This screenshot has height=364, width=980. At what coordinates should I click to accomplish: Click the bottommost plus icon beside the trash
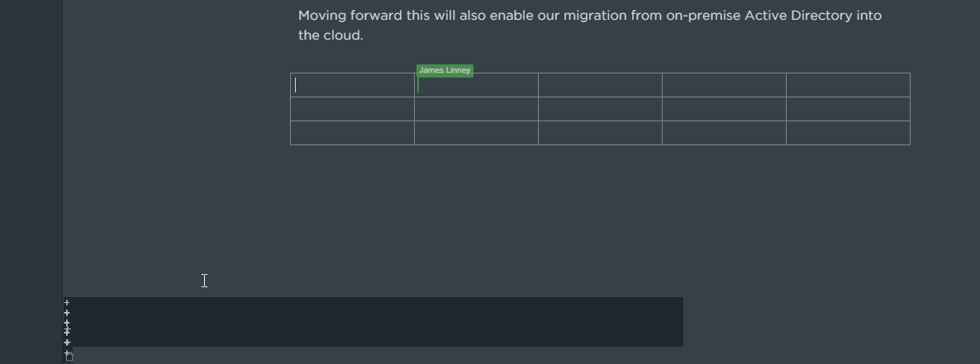[x=65, y=352]
